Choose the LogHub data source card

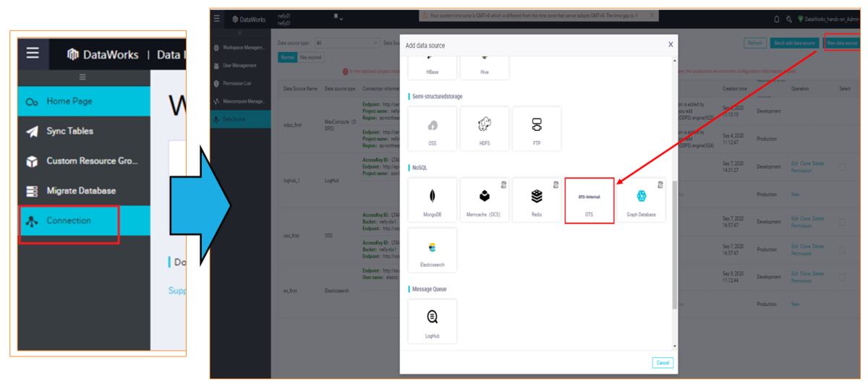tap(433, 321)
